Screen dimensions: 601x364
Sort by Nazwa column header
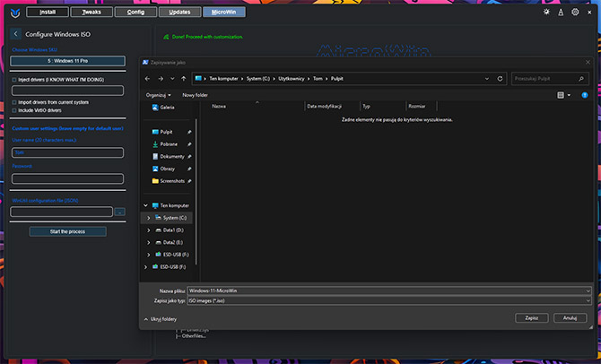[219, 106]
